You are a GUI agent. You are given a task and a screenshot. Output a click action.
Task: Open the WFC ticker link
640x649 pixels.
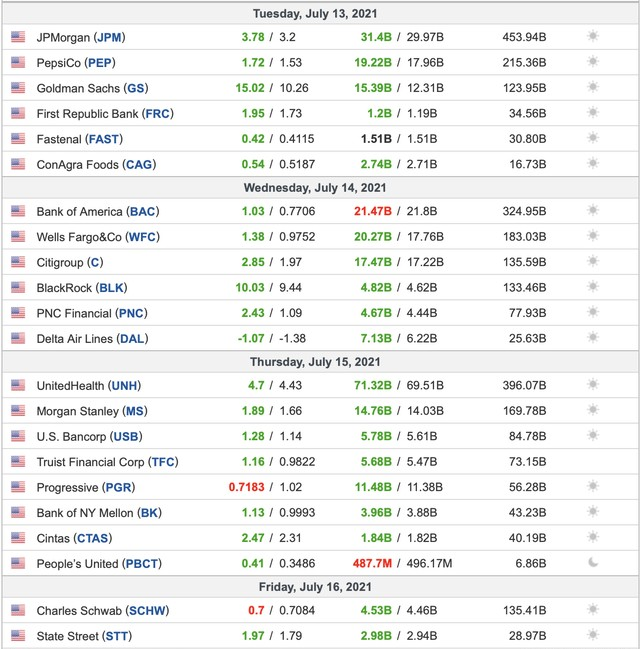(142, 237)
